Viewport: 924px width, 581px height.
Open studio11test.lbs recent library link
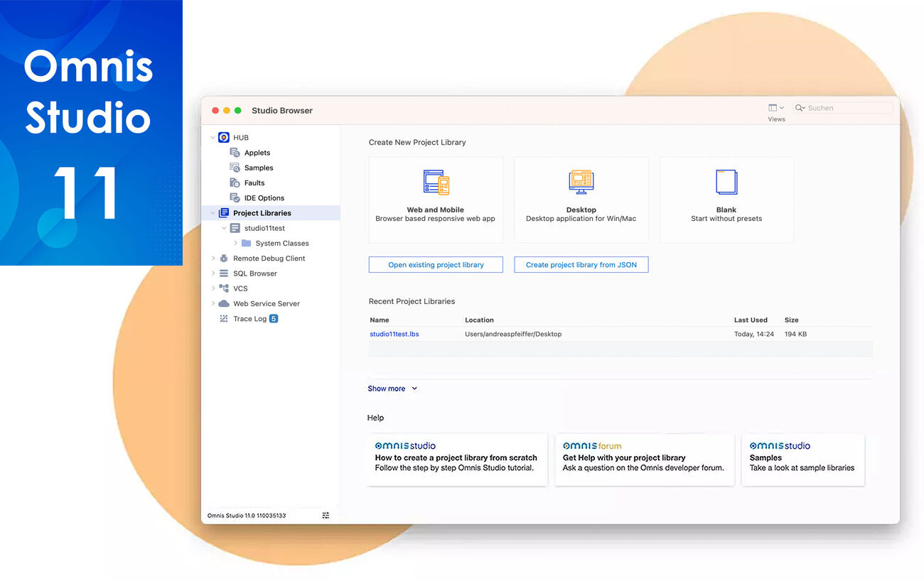coord(394,334)
